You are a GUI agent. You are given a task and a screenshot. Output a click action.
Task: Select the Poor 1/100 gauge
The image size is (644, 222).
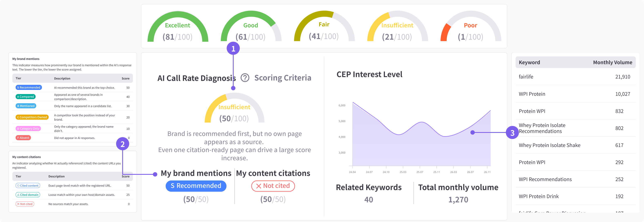[x=471, y=26]
